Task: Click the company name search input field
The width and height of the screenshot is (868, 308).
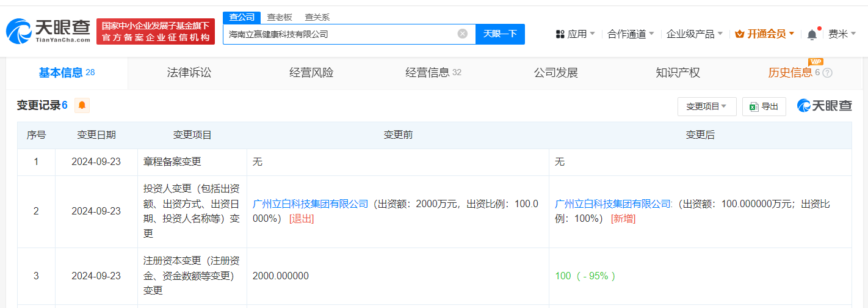Action: pos(339,34)
